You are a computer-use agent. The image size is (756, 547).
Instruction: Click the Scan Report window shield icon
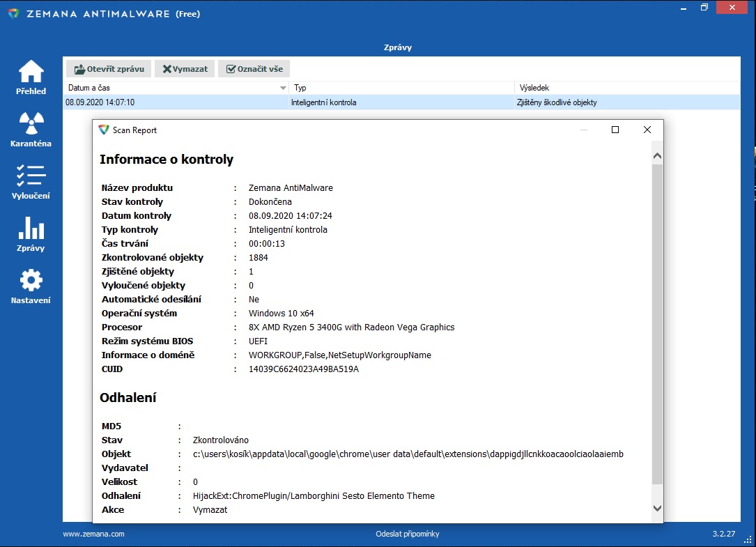104,130
